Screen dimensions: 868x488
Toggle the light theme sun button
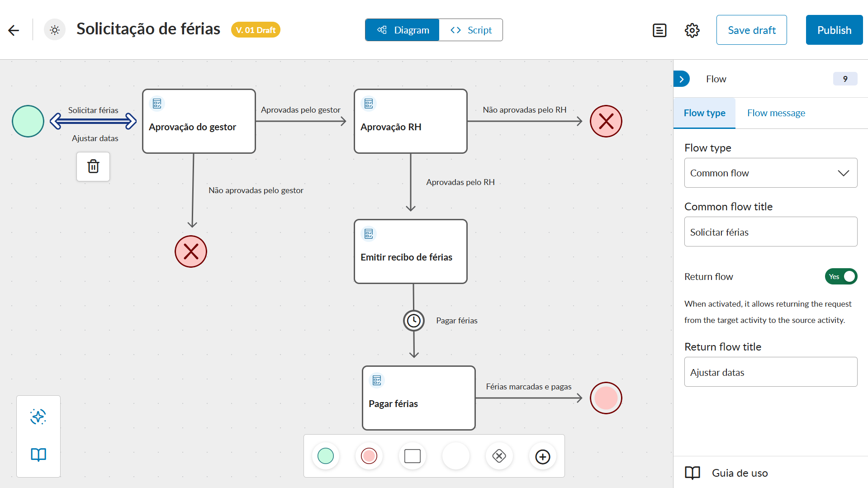[55, 30]
